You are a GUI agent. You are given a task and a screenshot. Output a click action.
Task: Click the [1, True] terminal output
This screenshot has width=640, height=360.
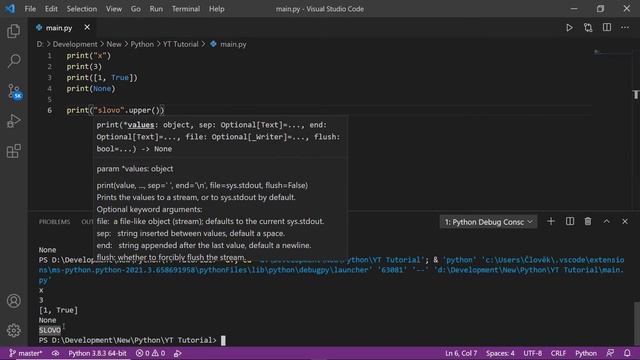tap(58, 310)
